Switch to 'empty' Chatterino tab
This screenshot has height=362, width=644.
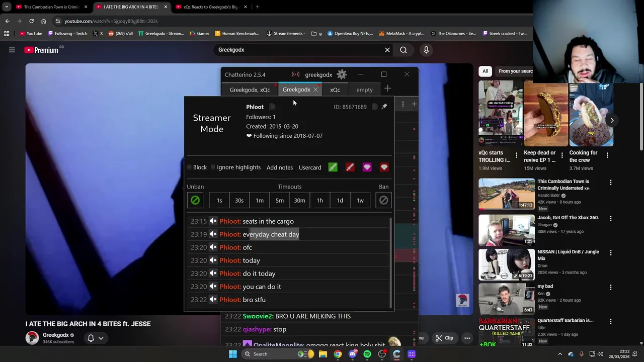(364, 89)
